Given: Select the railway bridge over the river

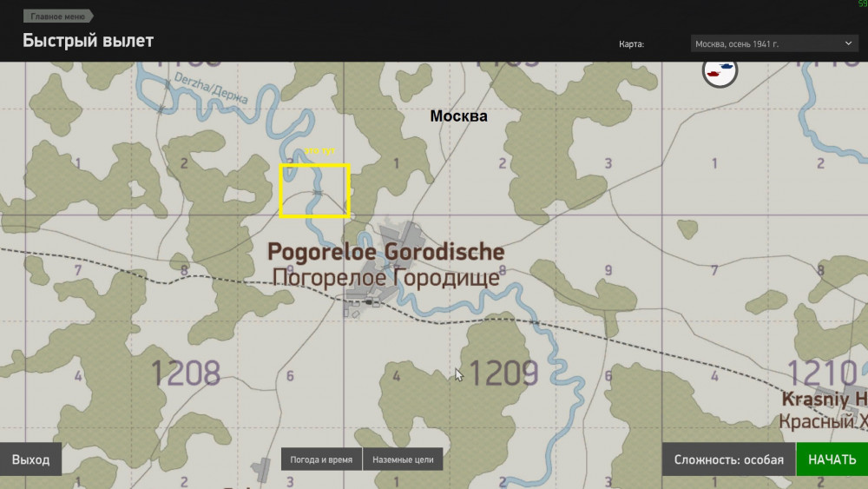Looking at the screenshot, I should [x=534, y=321].
